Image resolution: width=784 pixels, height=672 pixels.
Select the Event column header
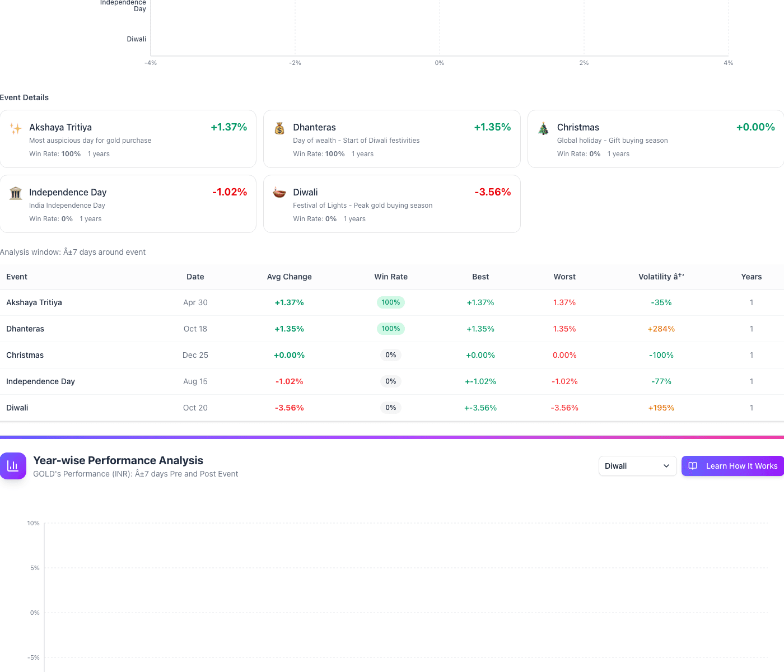point(17,277)
